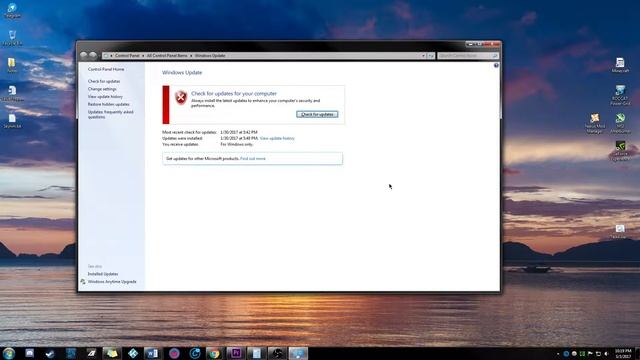Open Discord from the taskbar

pyautogui.click(x=30, y=353)
